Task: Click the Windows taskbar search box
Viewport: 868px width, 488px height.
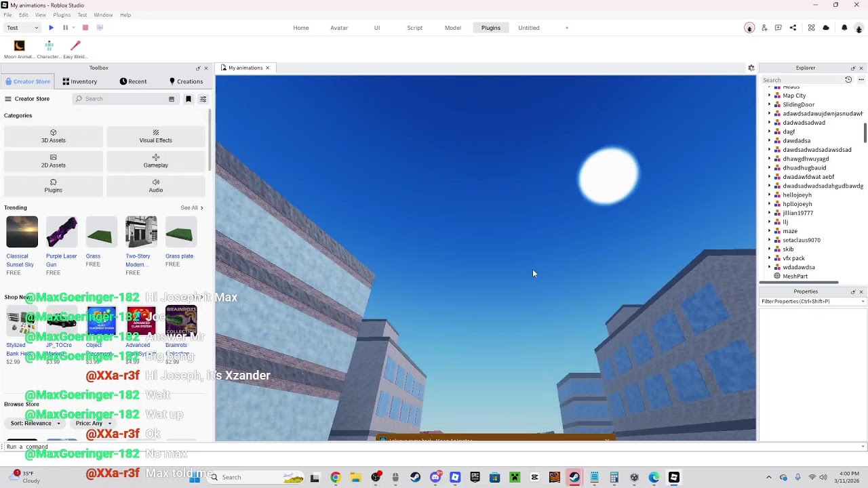Action: coord(257,477)
